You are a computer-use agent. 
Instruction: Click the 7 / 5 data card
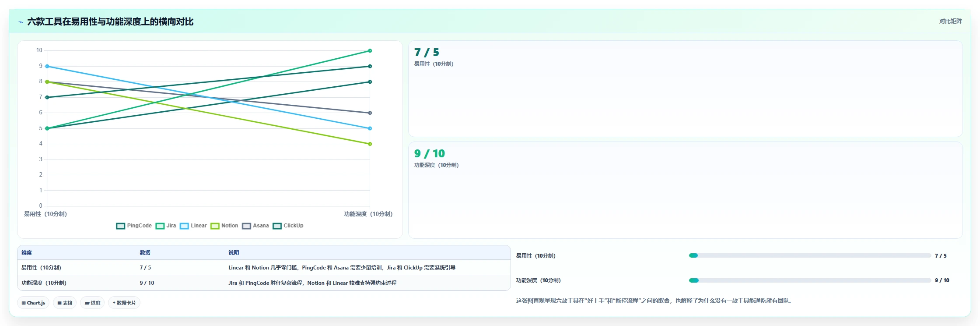tap(685, 89)
